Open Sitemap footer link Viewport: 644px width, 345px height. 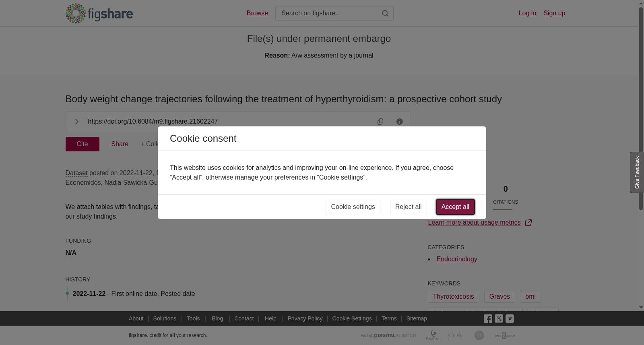tap(417, 318)
